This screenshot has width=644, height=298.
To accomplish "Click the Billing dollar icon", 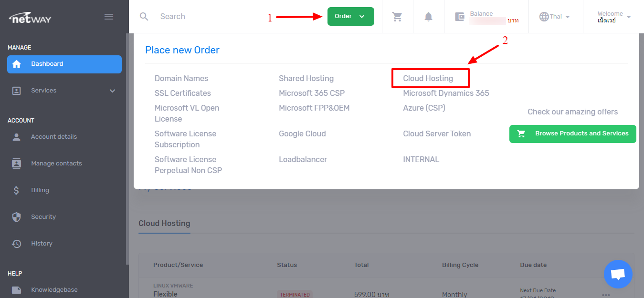I will pos(17,190).
